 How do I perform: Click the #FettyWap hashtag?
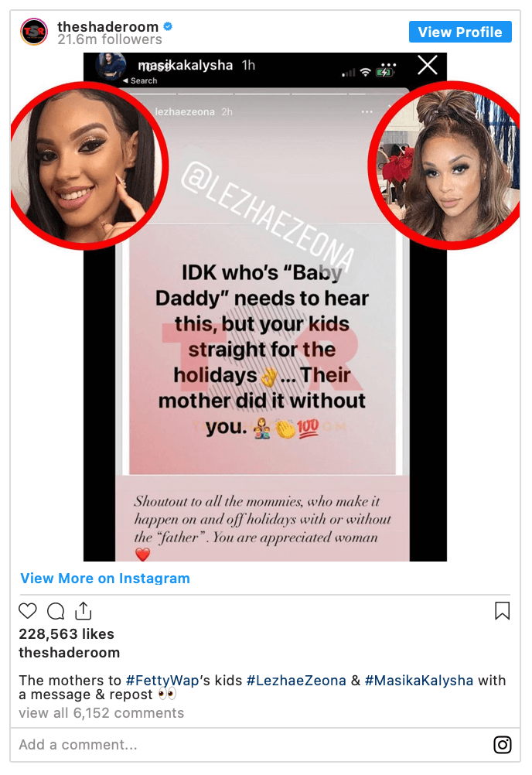click(x=162, y=681)
